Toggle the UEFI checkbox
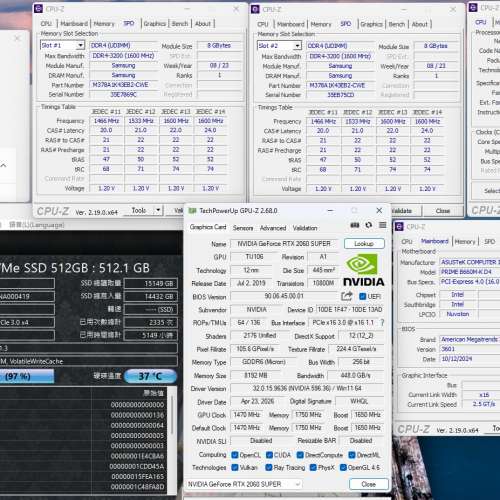Viewport: 500px width, 500px height. click(363, 296)
